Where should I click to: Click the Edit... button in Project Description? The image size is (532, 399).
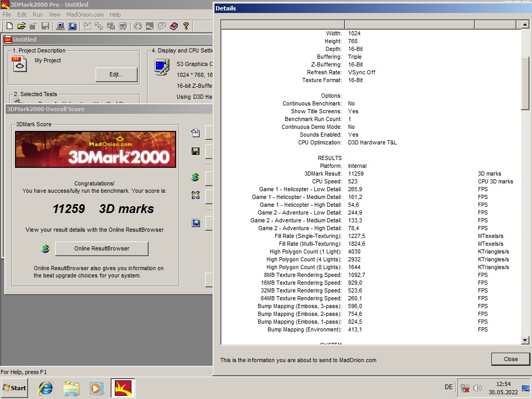pyautogui.click(x=116, y=75)
